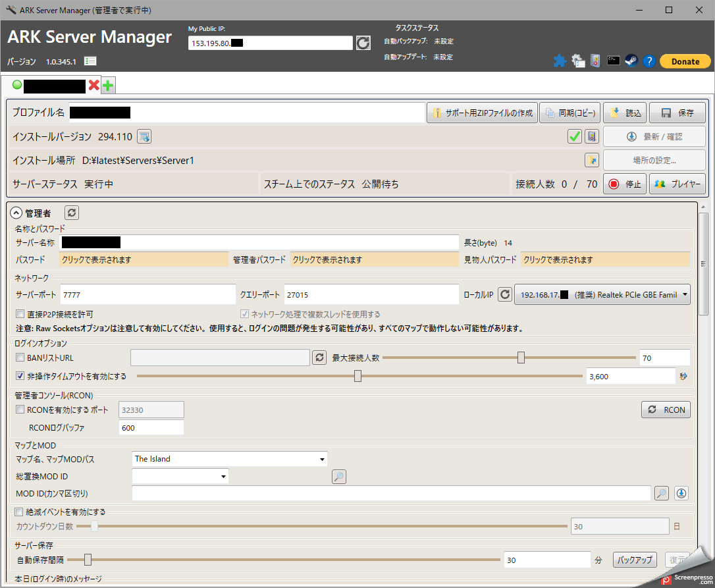Enable BAN list URL checkbox
The height and width of the screenshot is (588, 715).
[x=20, y=358]
